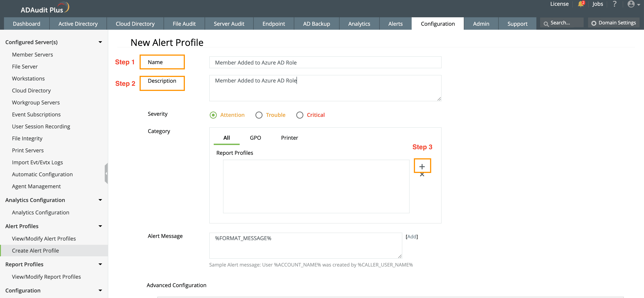Screen dimensions: 644x298
Task: Collapse the Alert Profiles sidebar section
Action: (x=100, y=226)
